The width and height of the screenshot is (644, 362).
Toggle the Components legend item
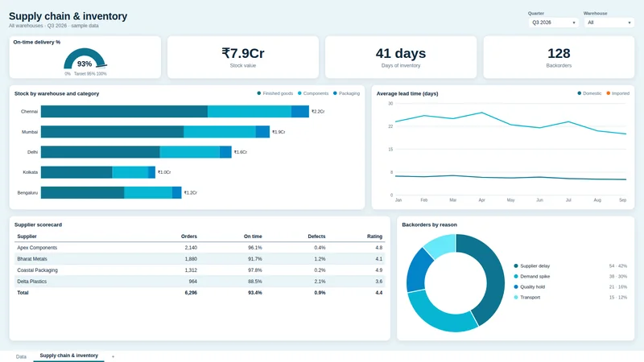point(313,93)
